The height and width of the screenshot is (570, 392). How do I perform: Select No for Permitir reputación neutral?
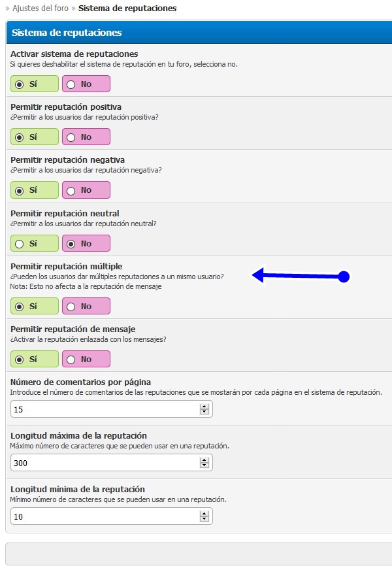pyautogui.click(x=71, y=244)
